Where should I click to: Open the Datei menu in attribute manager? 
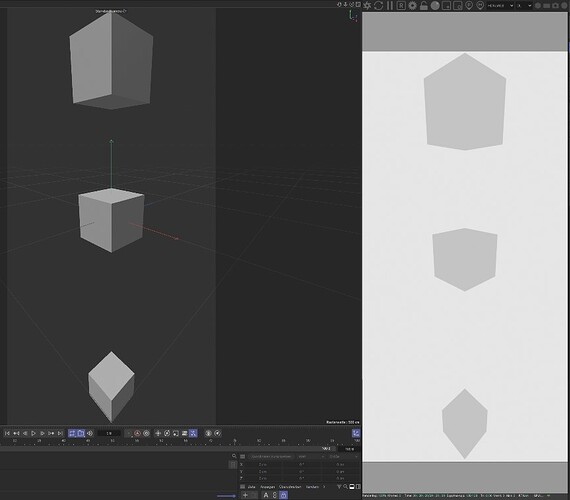pos(251,487)
